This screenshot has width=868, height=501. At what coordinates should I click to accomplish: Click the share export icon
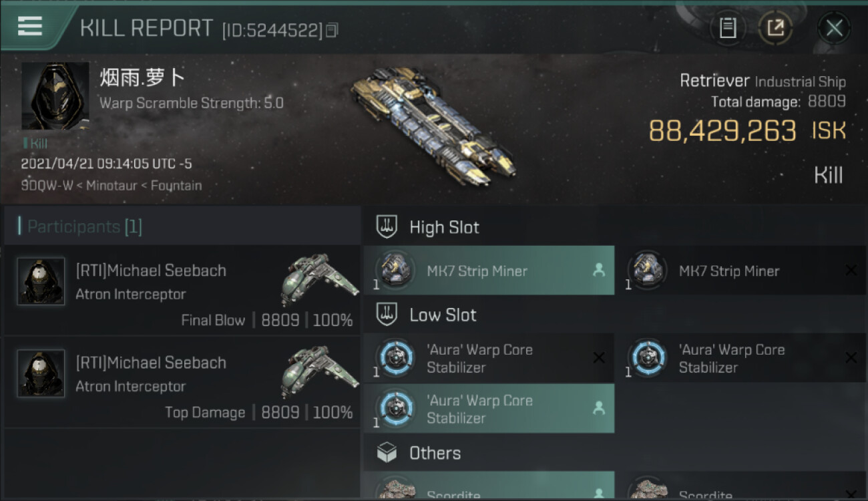[x=775, y=28]
